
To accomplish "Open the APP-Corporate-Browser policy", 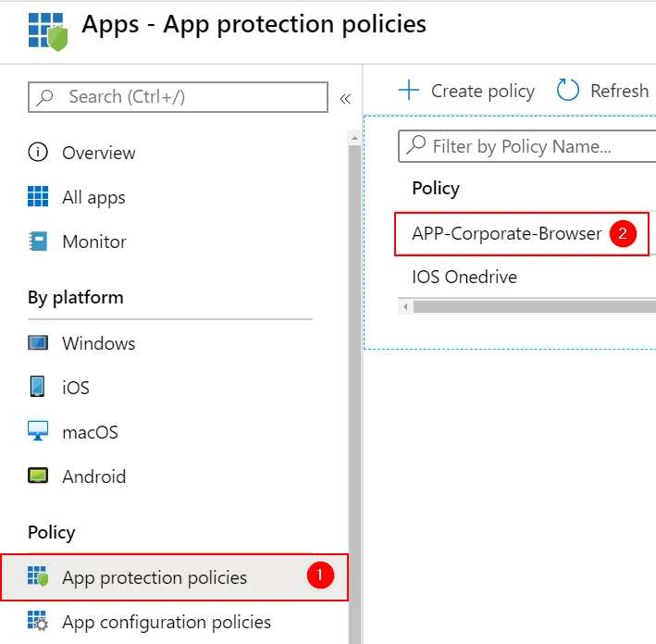I will click(x=507, y=233).
